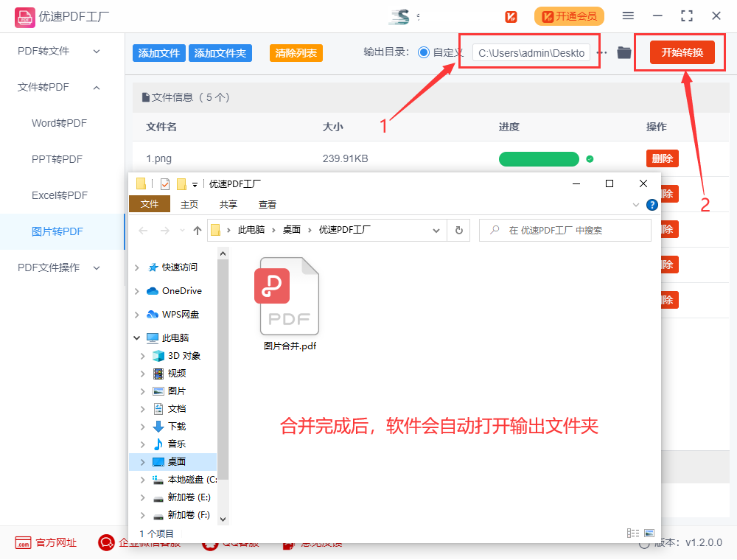Click the properties quick access toolbar icon

tap(165, 184)
